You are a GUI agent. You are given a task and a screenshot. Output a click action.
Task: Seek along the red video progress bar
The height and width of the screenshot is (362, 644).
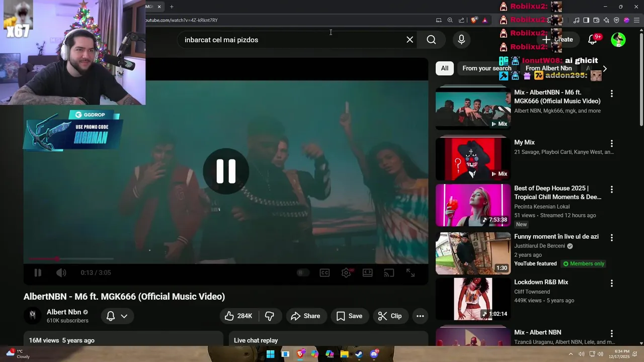[x=70, y=259]
